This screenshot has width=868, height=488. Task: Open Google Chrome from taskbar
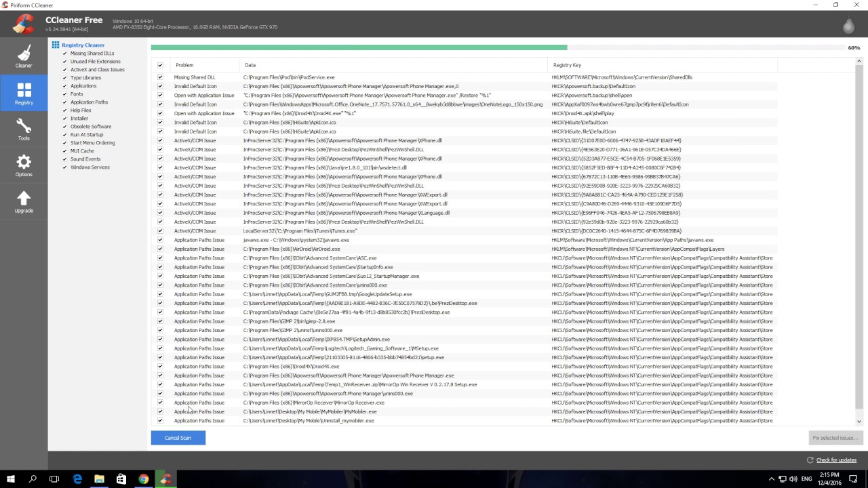tap(144, 479)
